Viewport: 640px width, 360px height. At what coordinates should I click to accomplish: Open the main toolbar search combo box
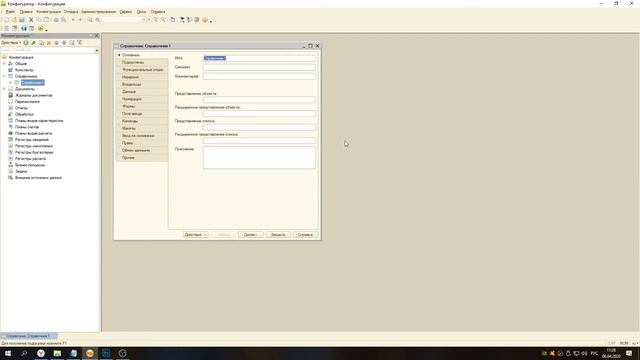pos(124,20)
